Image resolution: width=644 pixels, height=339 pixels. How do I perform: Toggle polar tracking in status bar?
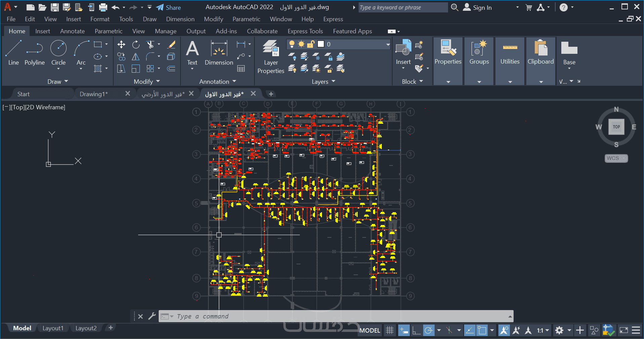click(429, 330)
